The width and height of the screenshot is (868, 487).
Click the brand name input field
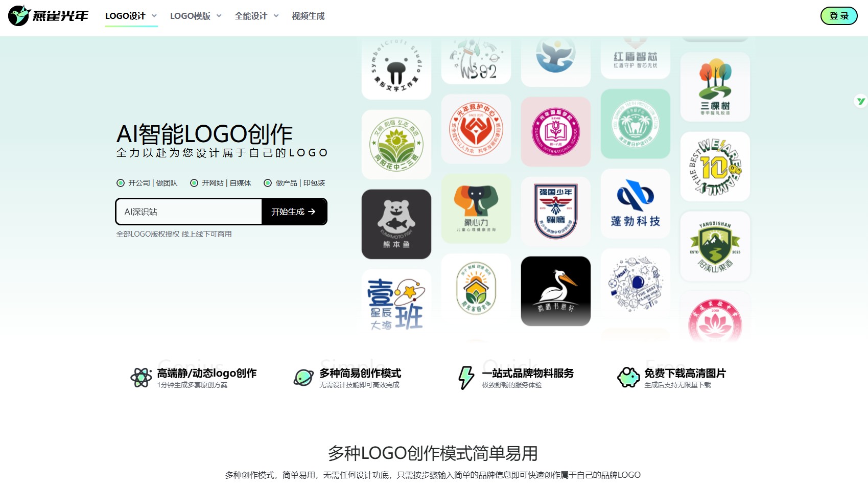pyautogui.click(x=189, y=212)
